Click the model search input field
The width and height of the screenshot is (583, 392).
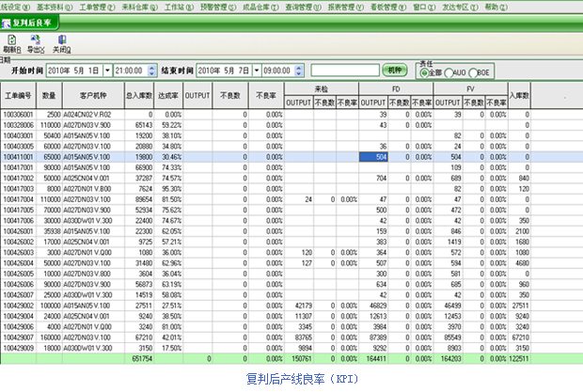(344, 71)
